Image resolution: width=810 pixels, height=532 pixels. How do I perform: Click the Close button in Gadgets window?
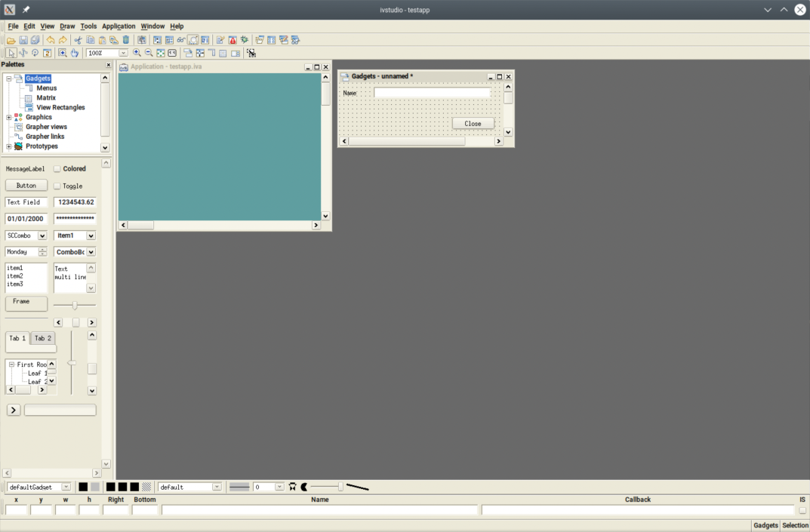[x=473, y=124]
